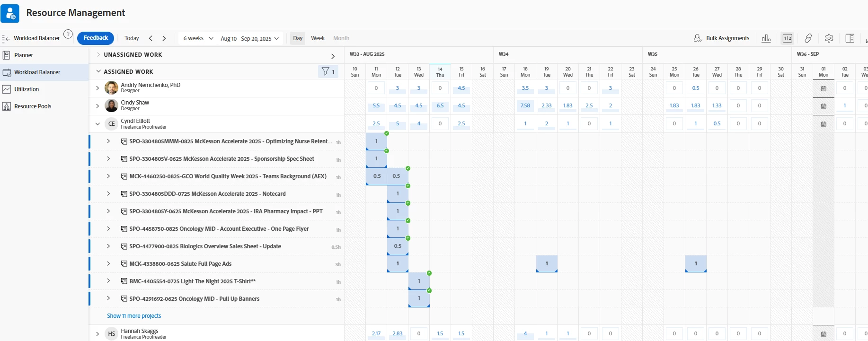Click the Feedback button
The height and width of the screenshot is (341, 868).
pos(96,38)
